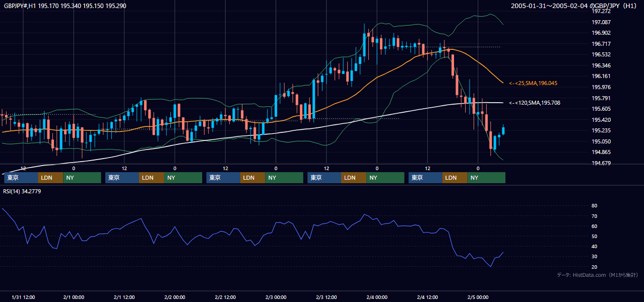The width and height of the screenshot is (644, 302).
Task: Click the last 東京 session block
Action: (426, 178)
